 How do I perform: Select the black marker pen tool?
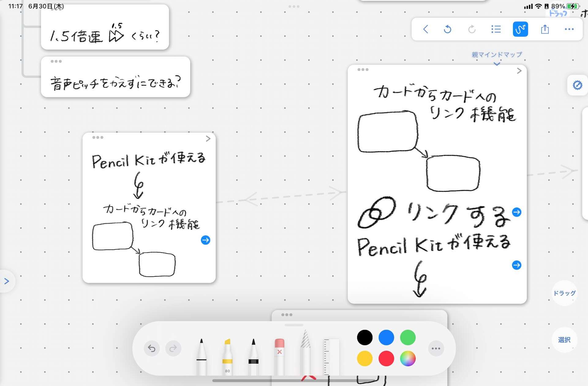click(x=253, y=357)
